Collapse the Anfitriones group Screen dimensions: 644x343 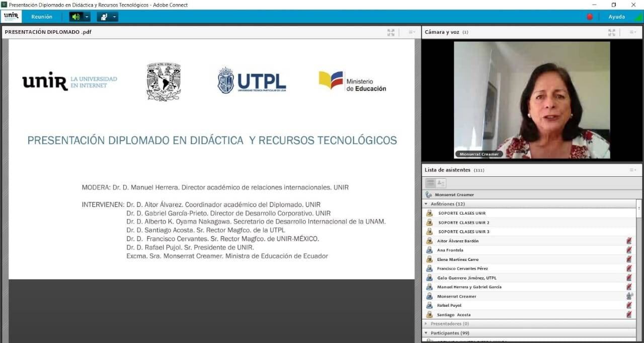(x=427, y=204)
